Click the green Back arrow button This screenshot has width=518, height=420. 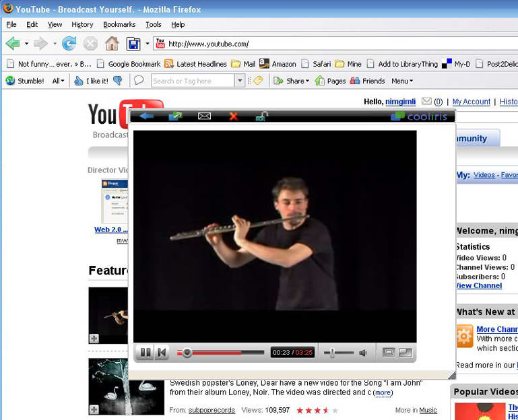click(x=13, y=44)
